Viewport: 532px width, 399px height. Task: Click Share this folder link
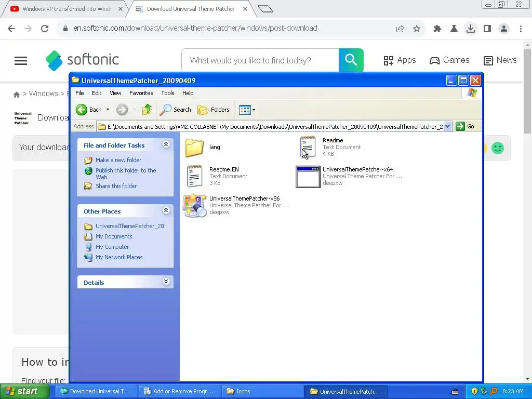pos(116,186)
